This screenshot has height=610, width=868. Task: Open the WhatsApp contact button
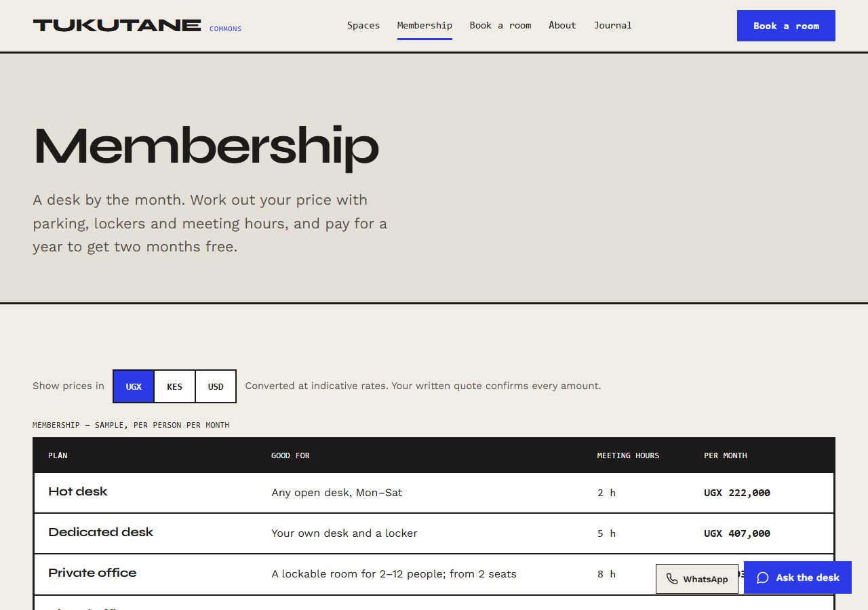[x=697, y=579]
